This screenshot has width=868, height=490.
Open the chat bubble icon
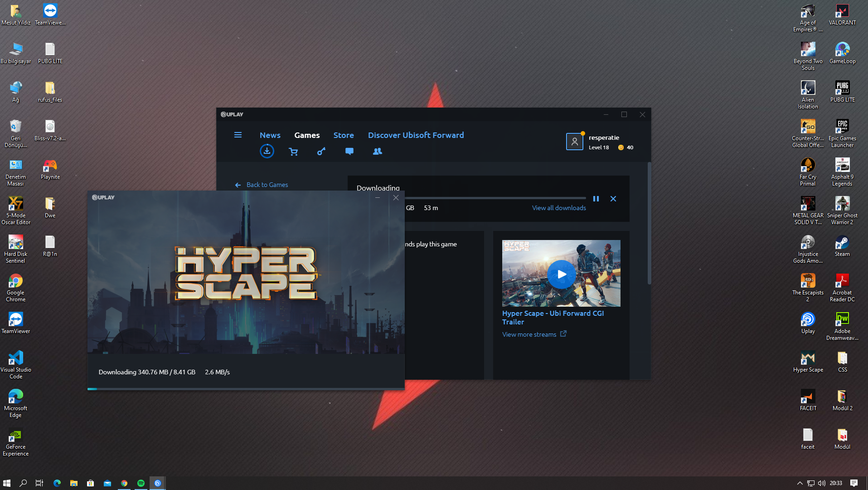click(349, 152)
